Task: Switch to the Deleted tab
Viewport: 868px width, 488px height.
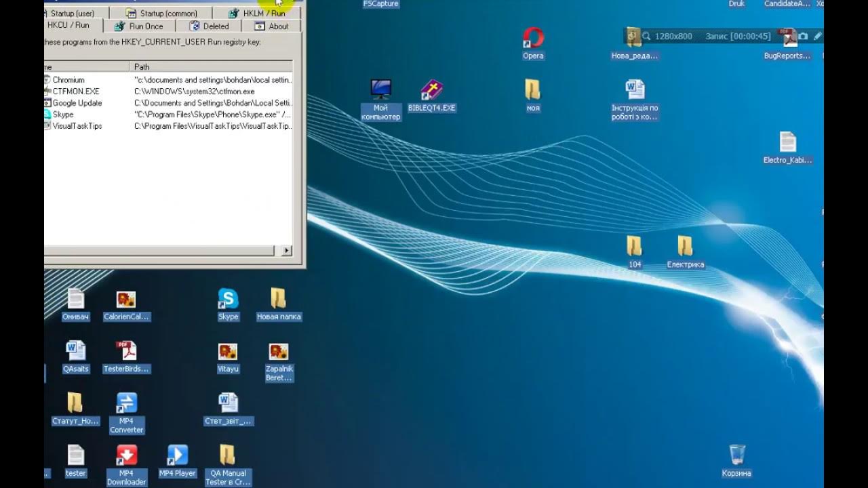Action: (x=210, y=26)
